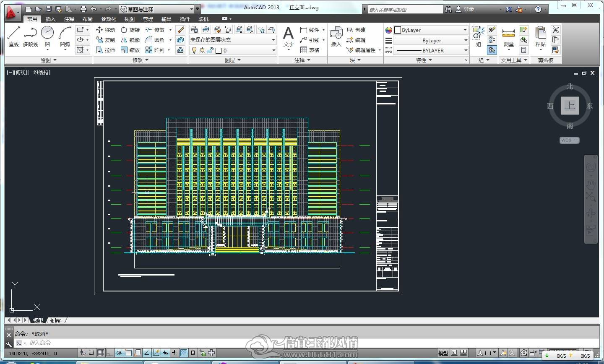Open the ByLayer lineweight dropdown
The width and height of the screenshot is (604, 364).
(432, 40)
